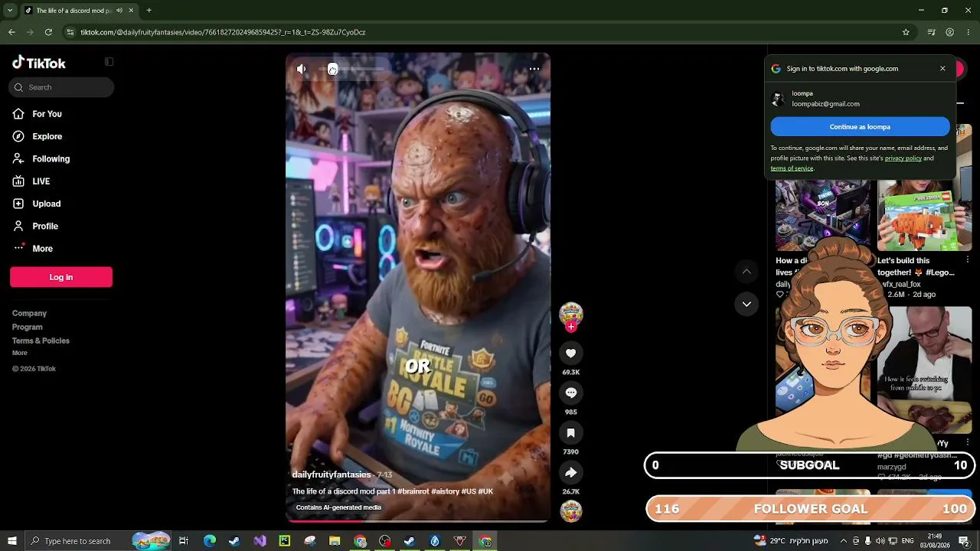Collapse the sidebar with the panel icon
Viewport: 980px width, 551px height.
coord(109,62)
